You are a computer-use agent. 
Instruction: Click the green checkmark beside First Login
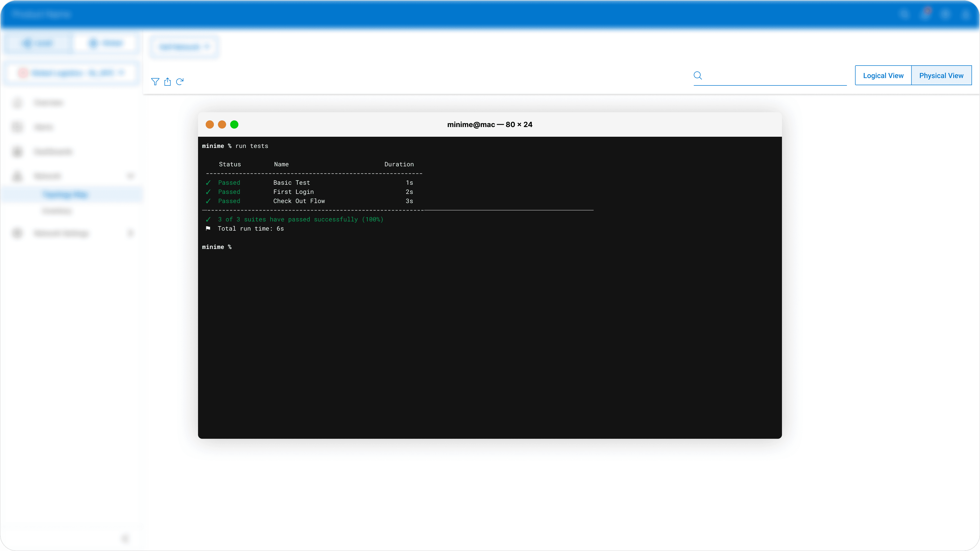click(208, 192)
